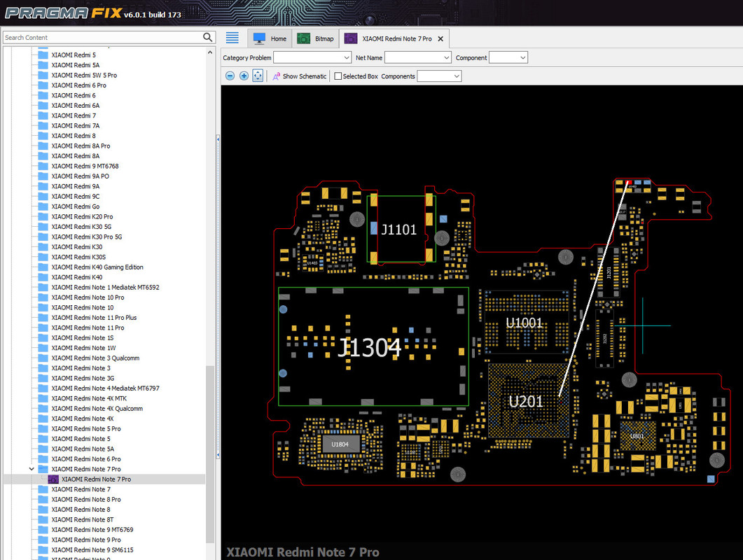Switch to the Bitmap tab
The image size is (743, 560).
click(316, 38)
